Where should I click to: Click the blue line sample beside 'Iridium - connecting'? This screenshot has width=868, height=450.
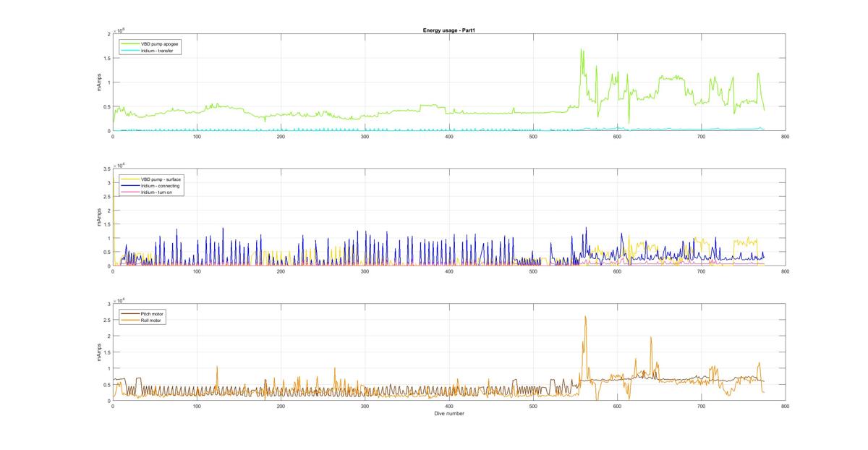pos(130,185)
